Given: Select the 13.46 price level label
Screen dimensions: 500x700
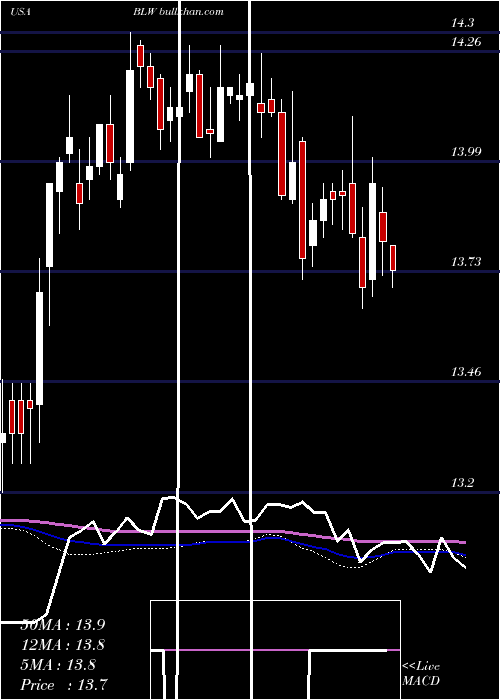Looking at the screenshot, I should click(x=466, y=371).
